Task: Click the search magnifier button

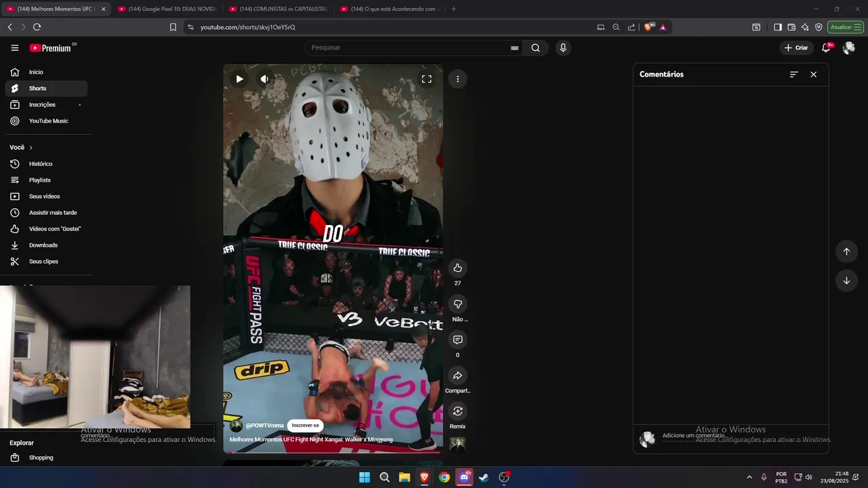Action: tap(536, 47)
